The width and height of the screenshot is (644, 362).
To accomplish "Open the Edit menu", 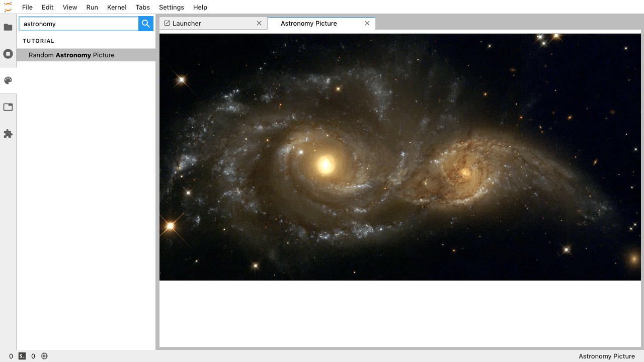I will [x=47, y=7].
